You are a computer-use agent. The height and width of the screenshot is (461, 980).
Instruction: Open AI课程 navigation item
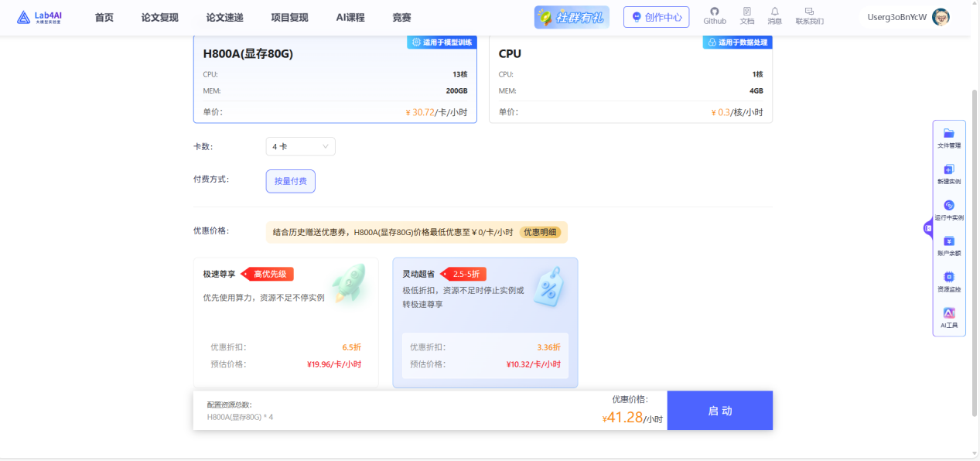click(350, 17)
